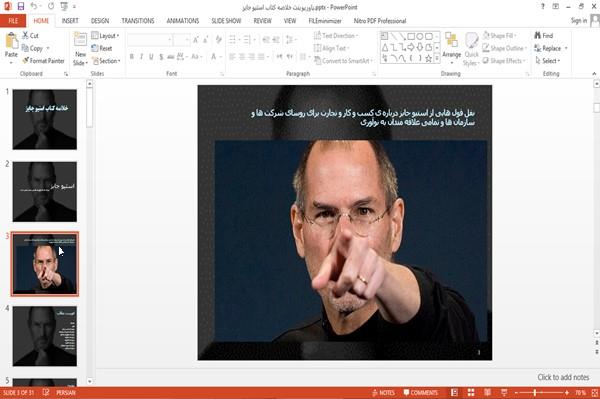Click the spell check icon in status bar
The width and height of the screenshot is (600, 399).
(x=46, y=392)
